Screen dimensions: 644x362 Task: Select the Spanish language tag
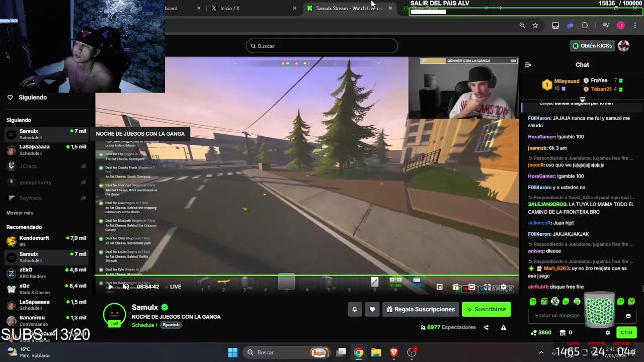171,325
